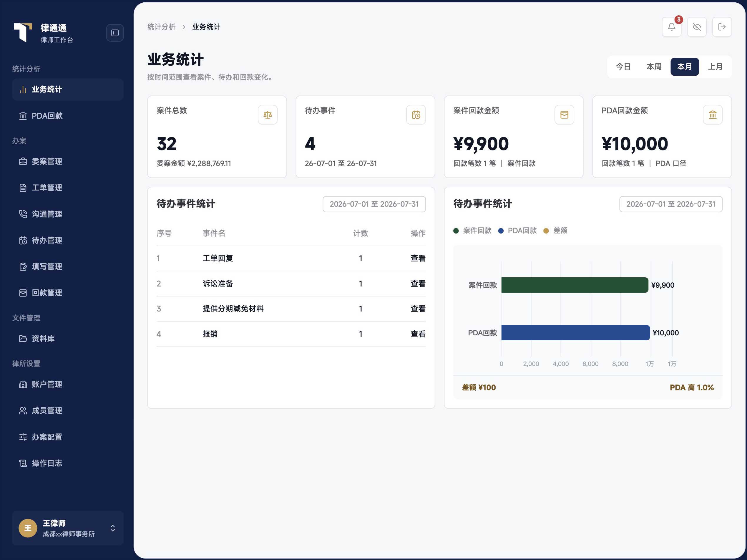View the 提供分期减免材料 event
The width and height of the screenshot is (747, 560).
click(x=418, y=309)
